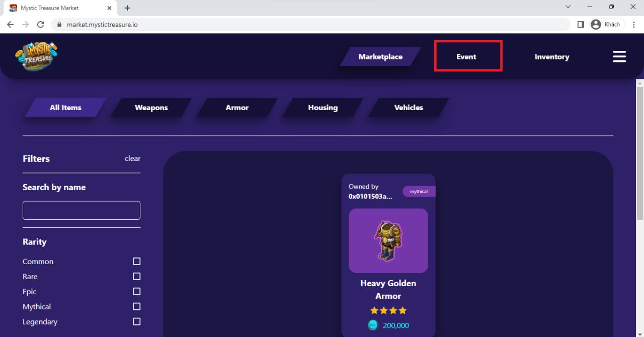Reload the page
Screen dimensions: 644x337
41,24
